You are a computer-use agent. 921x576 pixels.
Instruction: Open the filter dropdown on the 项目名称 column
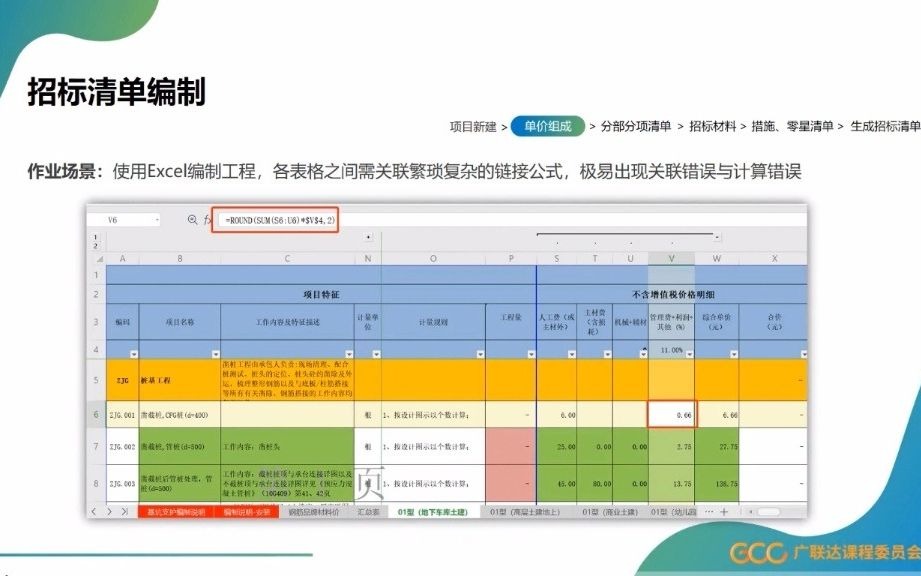(213, 354)
